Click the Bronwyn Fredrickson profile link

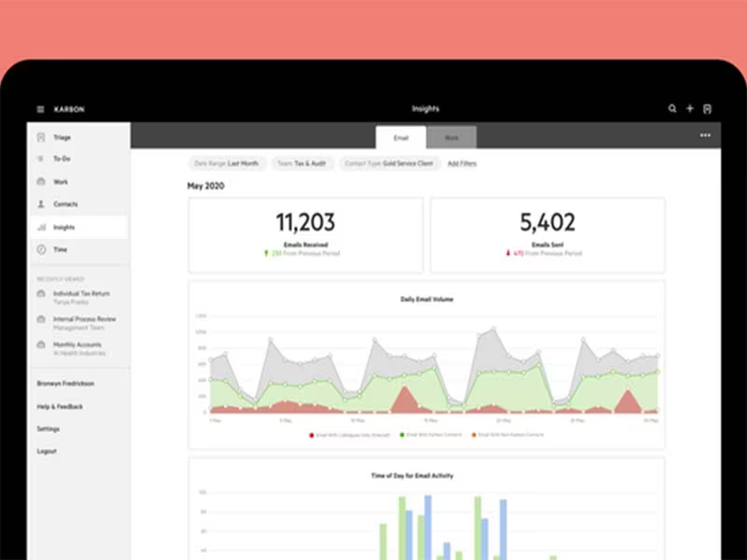(65, 384)
